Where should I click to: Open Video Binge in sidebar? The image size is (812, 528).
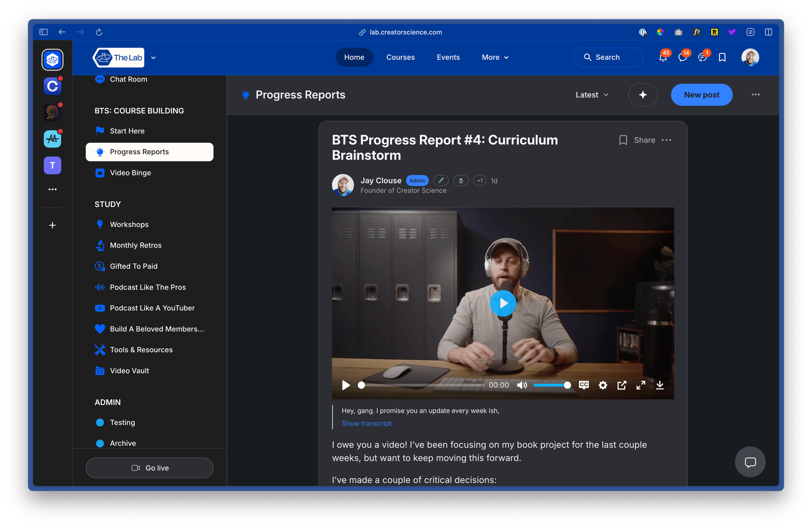click(130, 173)
